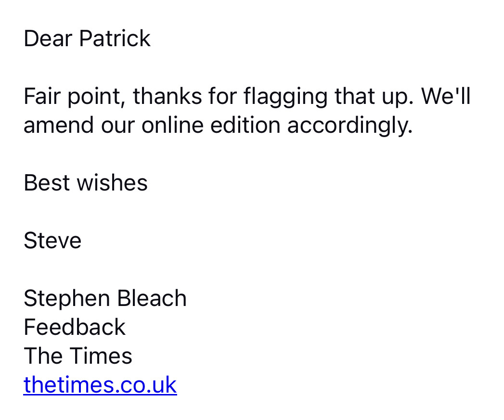Click 'The Times' plain text line
Image resolution: width=504 pixels, height=420 pixels.
(x=78, y=356)
